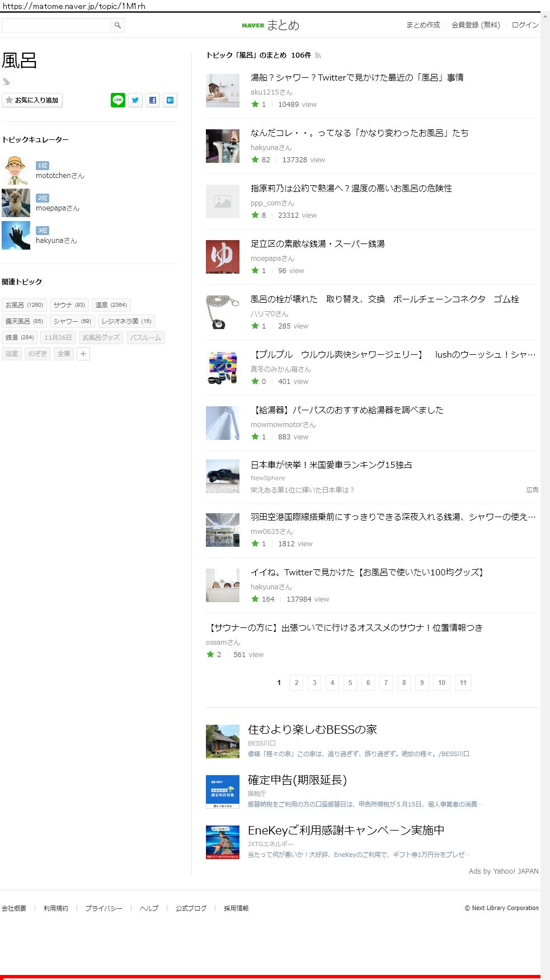Viewport: 550px width, 980px height.
Task: Open NAVER まとめ logo home
Action: tap(271, 25)
